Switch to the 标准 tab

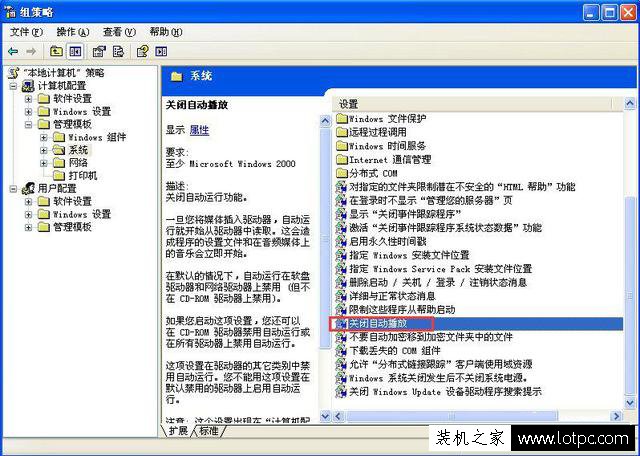[x=209, y=431]
